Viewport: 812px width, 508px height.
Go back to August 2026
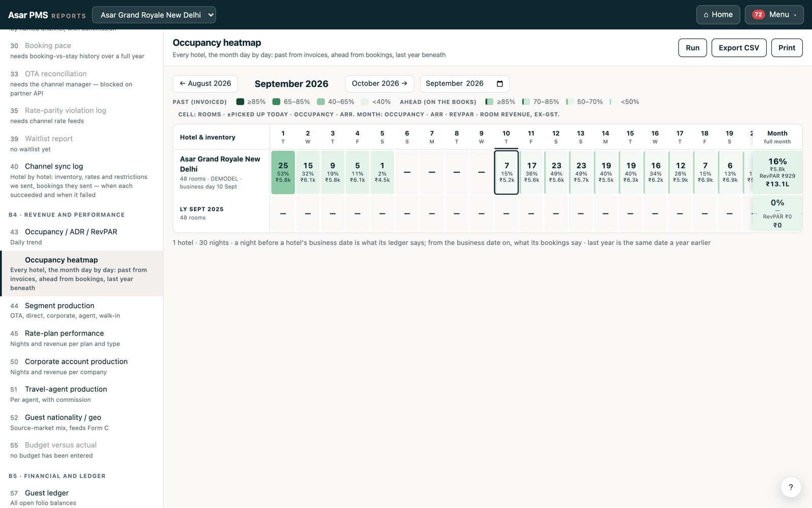[205, 84]
